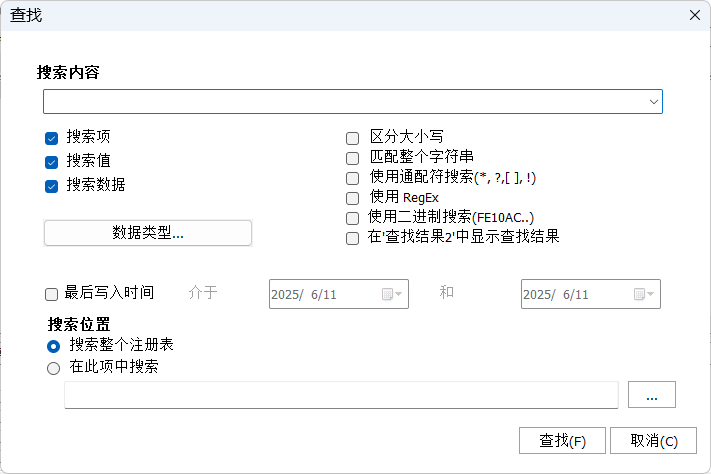Check 在'查找结果2'中显示查找结果 option
Viewport: 711px width, 474px height.
352,238
